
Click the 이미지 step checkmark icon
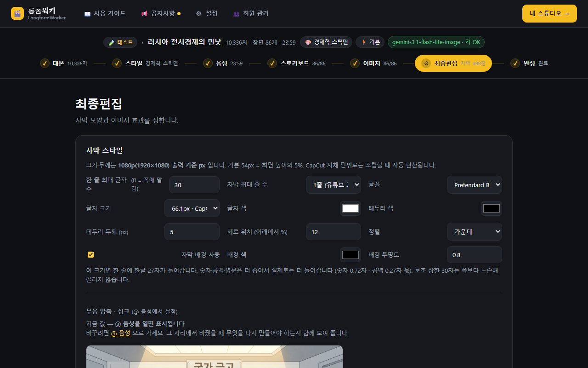tap(355, 63)
